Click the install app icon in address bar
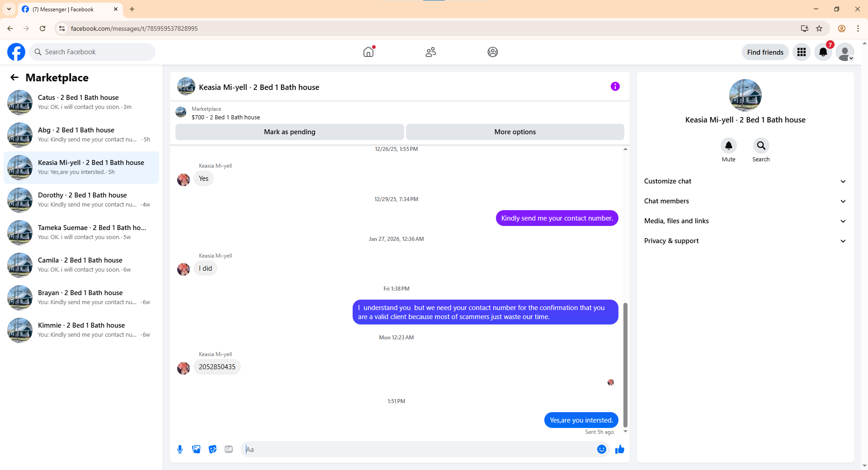Screen dimensions: 868x470 (804, 28)
